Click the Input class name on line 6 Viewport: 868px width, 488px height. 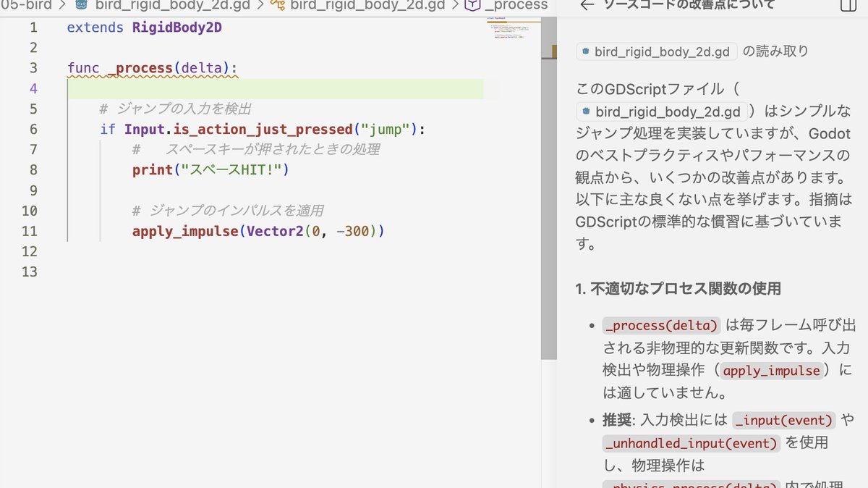(x=145, y=130)
